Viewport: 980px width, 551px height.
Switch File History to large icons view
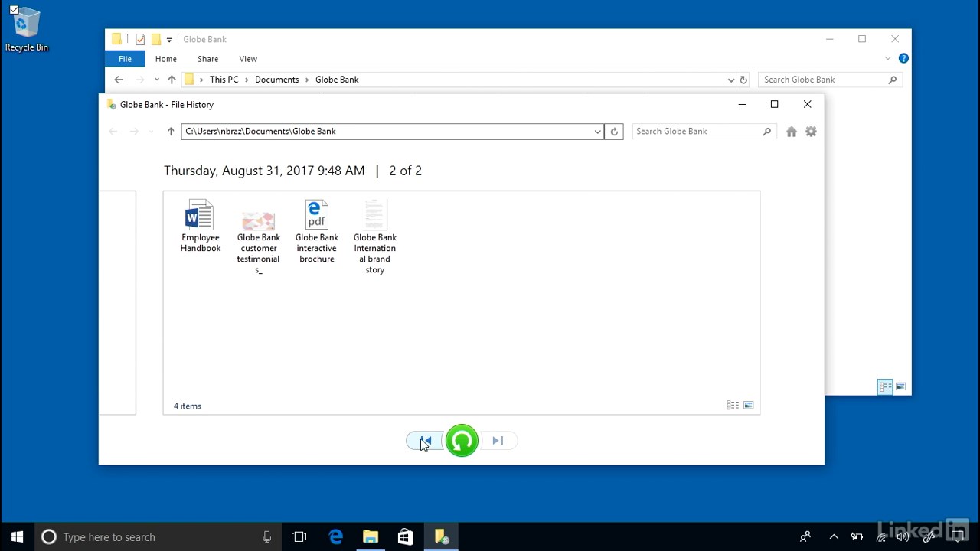[x=749, y=406]
